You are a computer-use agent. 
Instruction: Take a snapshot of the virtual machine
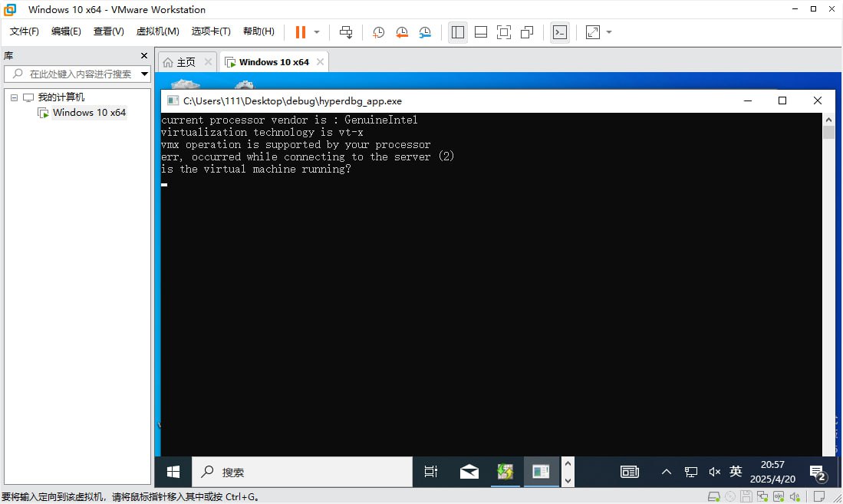click(378, 32)
